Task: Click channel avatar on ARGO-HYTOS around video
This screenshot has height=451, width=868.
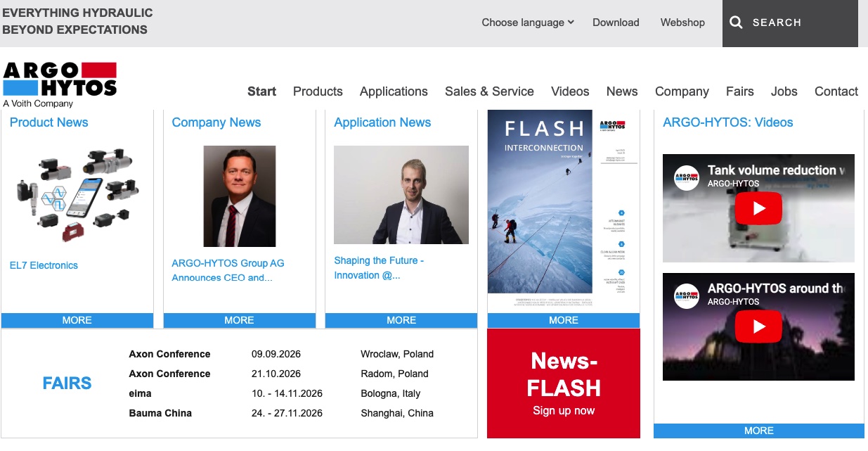Action: [687, 296]
